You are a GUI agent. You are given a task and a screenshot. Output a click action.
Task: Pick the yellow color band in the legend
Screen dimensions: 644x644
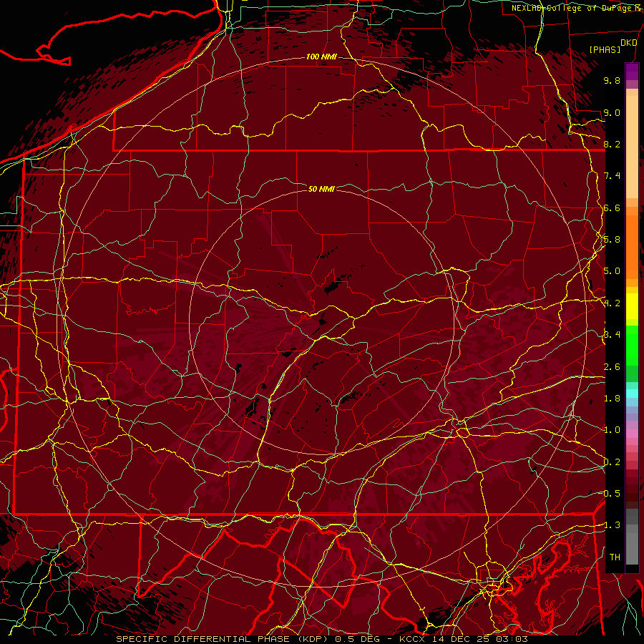point(632,306)
